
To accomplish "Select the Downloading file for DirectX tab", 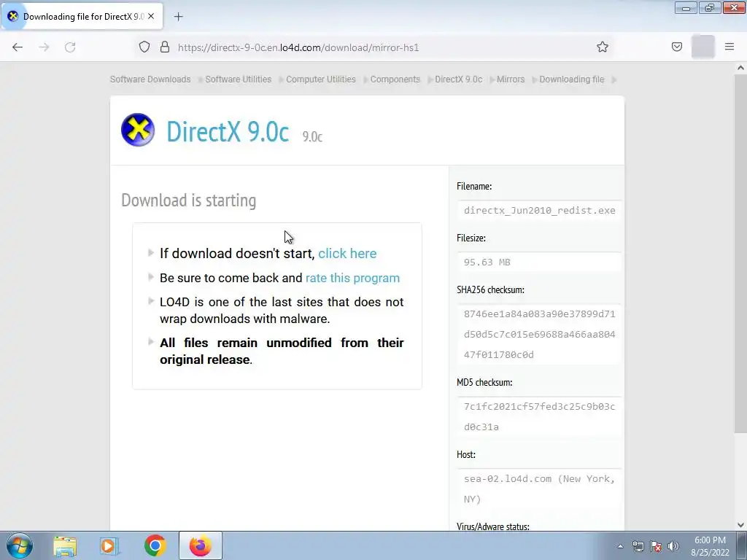I will pyautogui.click(x=82, y=16).
